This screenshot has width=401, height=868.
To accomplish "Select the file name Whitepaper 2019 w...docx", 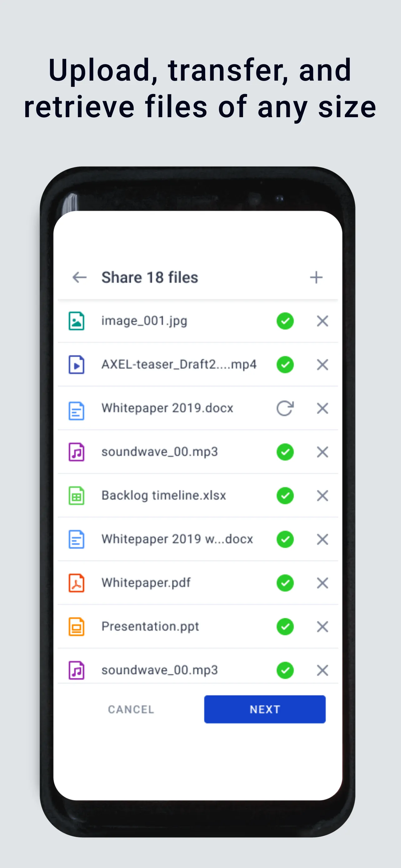I will click(177, 539).
